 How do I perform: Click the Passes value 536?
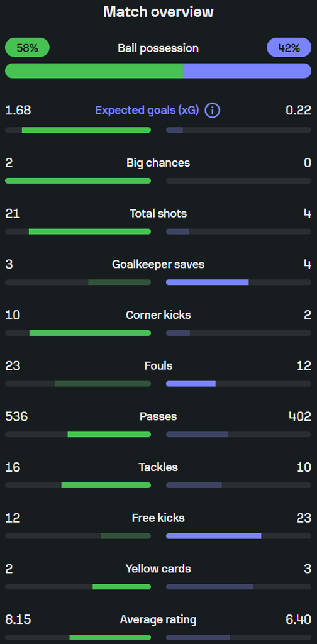[x=16, y=416]
